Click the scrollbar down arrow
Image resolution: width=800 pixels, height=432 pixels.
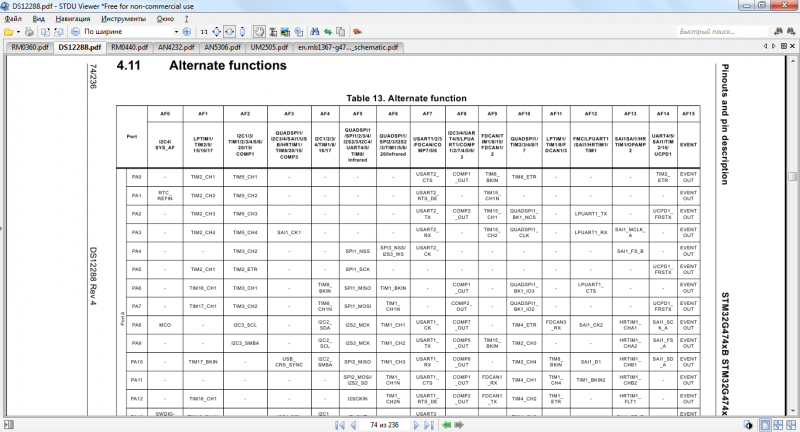[792, 412]
